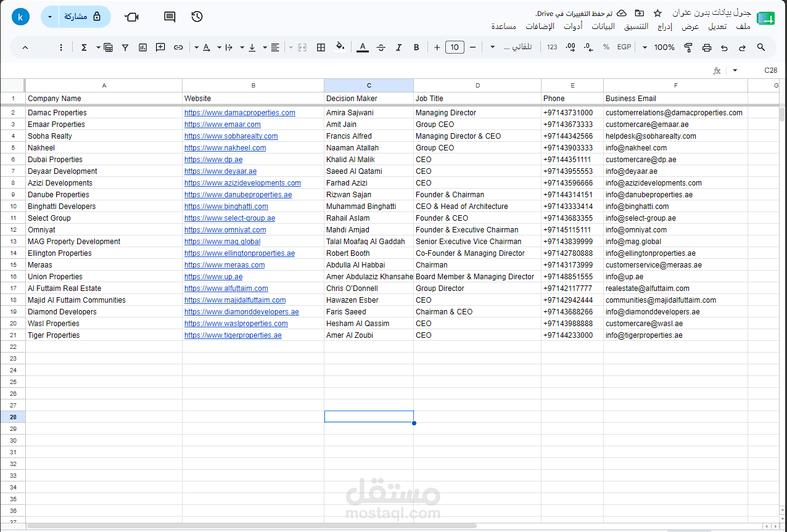The image size is (787, 532).
Task: Increase decimal places icon
Action: [x=571, y=47]
